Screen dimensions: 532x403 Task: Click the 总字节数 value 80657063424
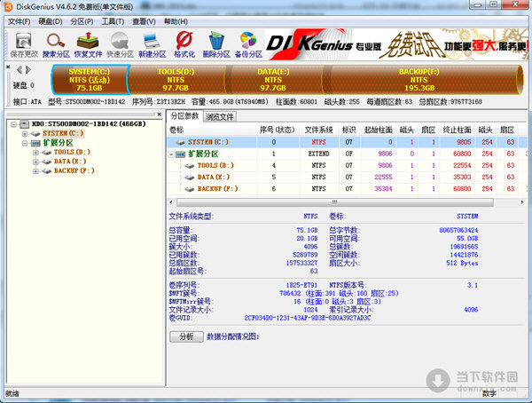click(458, 231)
